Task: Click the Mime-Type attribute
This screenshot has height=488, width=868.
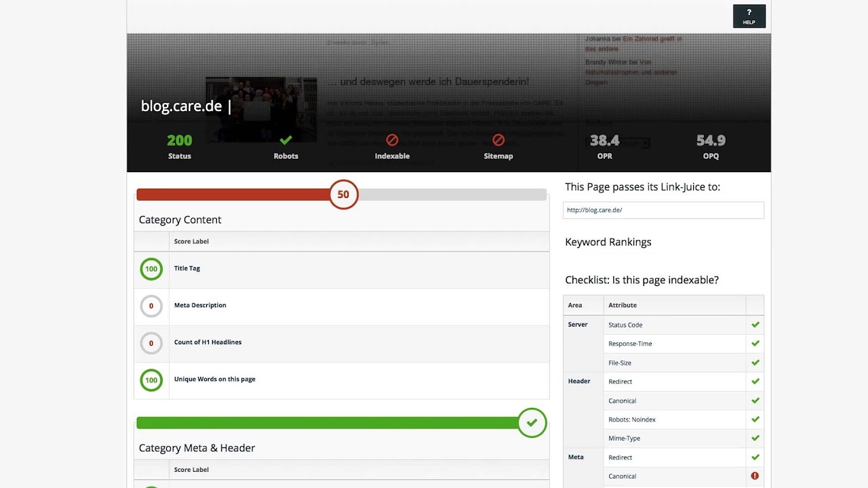Action: tap(625, 439)
